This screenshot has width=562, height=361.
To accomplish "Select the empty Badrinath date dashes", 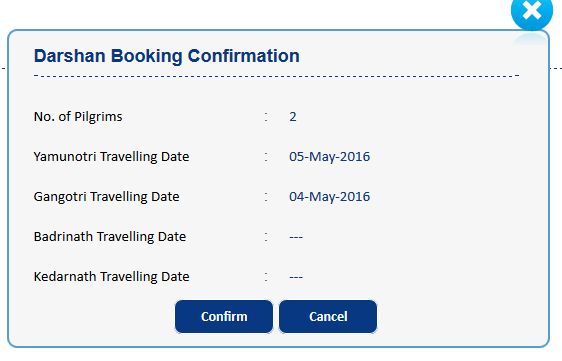I will [x=296, y=237].
